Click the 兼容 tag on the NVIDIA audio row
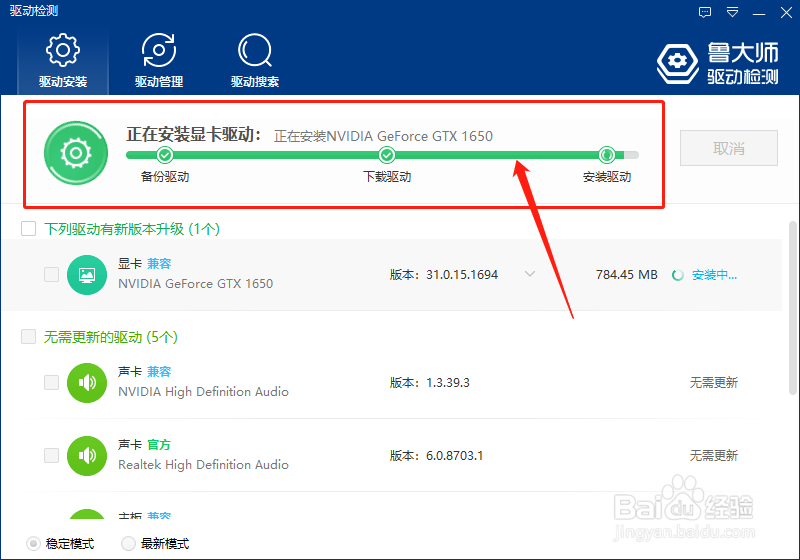Image resolution: width=800 pixels, height=560 pixels. [159, 372]
